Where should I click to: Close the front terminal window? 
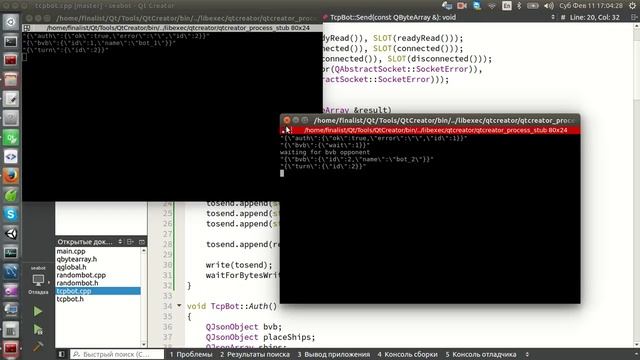tap(287, 120)
